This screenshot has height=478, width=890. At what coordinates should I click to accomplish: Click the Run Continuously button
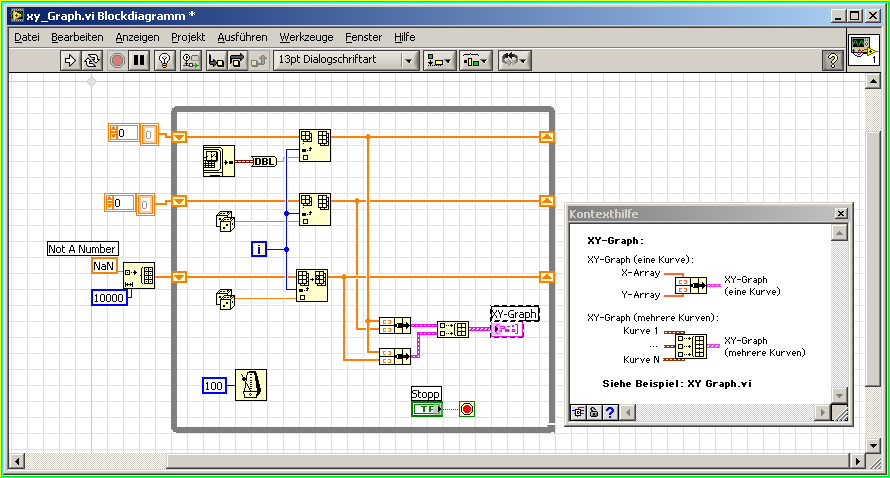(x=92, y=60)
